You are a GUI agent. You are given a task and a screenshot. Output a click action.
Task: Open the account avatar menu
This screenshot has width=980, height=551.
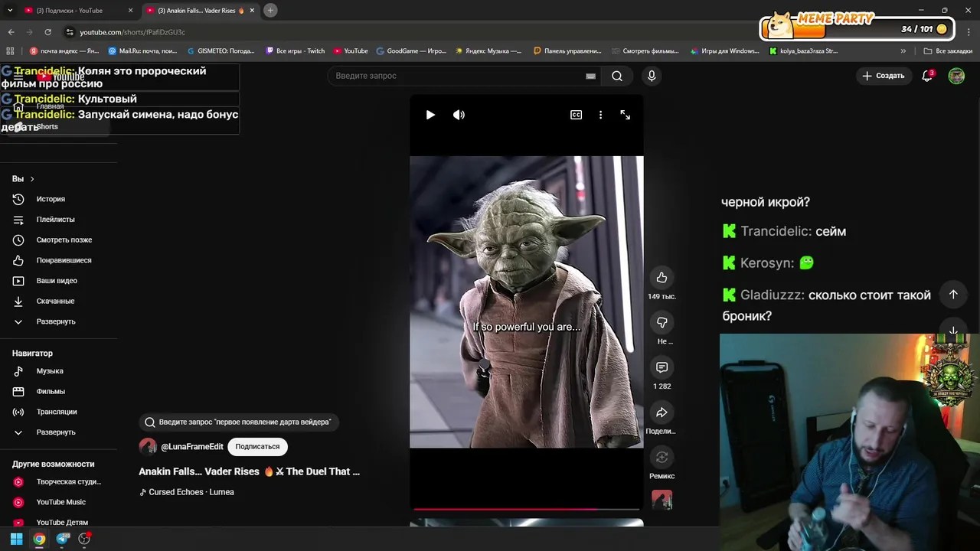[956, 76]
